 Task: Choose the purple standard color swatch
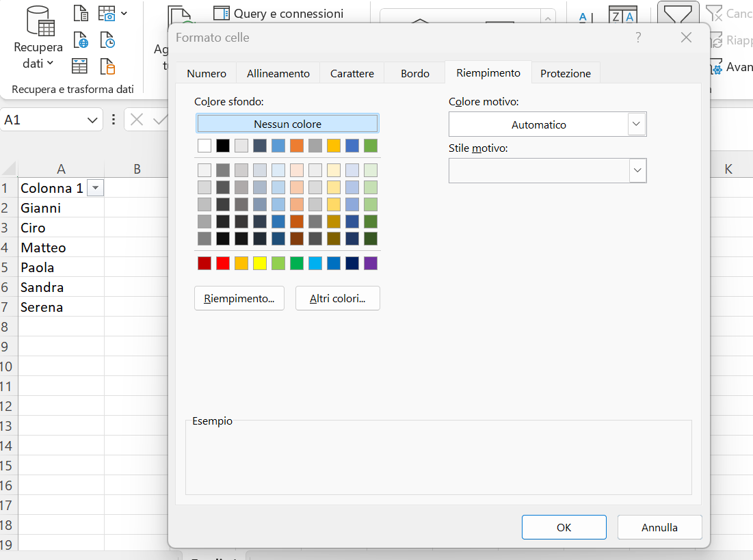[370, 263]
